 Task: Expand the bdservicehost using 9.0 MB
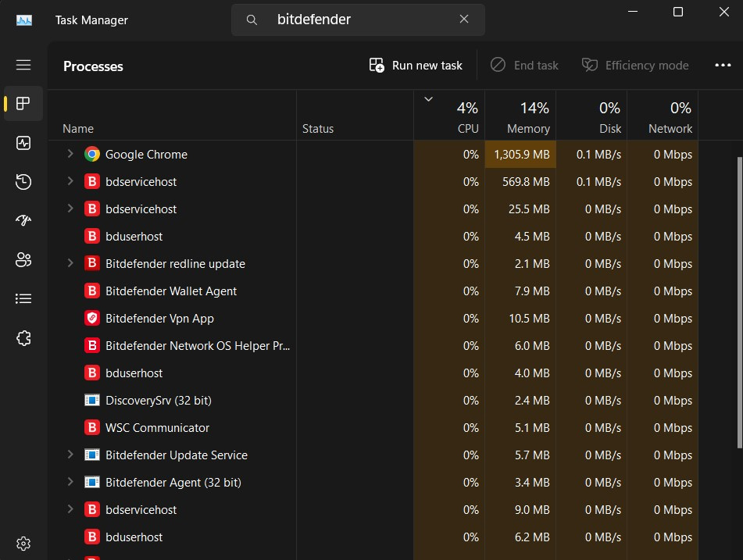(x=70, y=509)
